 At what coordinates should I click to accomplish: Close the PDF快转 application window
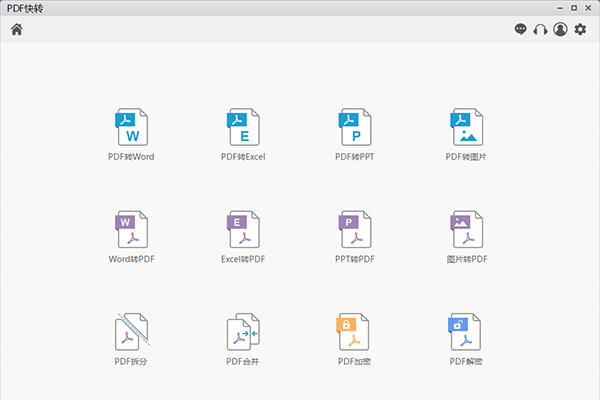coord(589,8)
